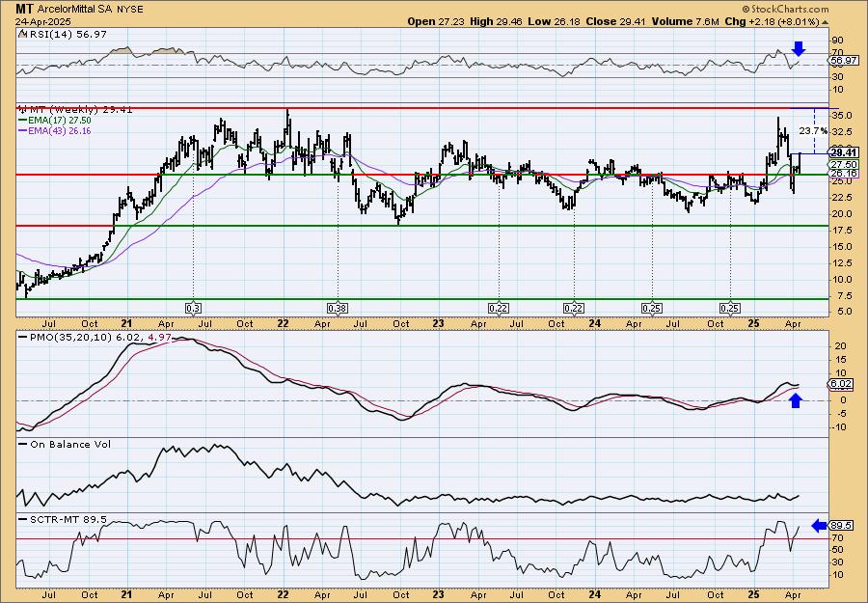Viewport: 868px width, 603px height.
Task: Select the ArcelorMittal SA company name
Action: click(74, 9)
